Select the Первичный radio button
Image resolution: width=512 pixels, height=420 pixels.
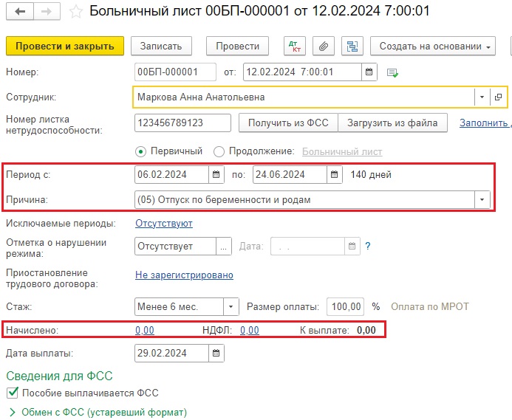[x=140, y=152]
